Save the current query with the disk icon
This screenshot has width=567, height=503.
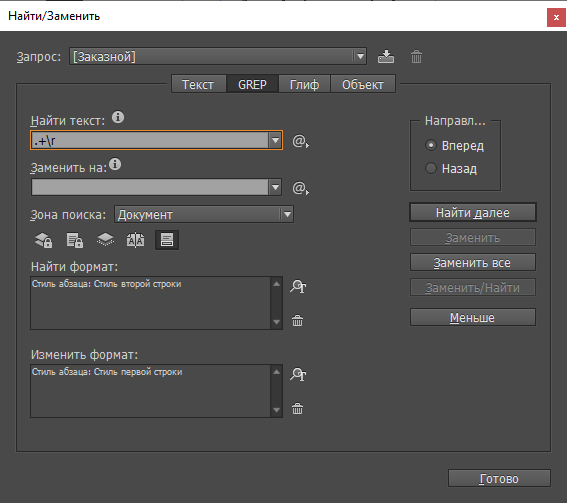coord(386,57)
